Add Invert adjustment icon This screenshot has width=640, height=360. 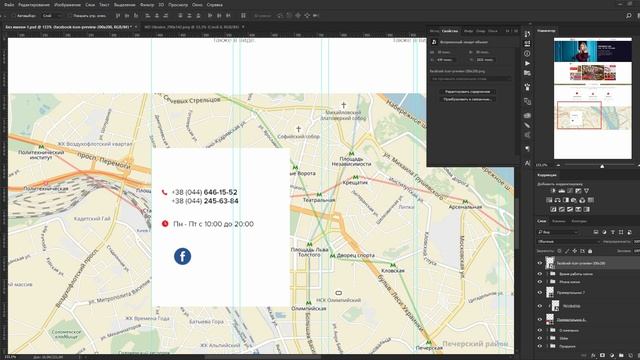553,209
